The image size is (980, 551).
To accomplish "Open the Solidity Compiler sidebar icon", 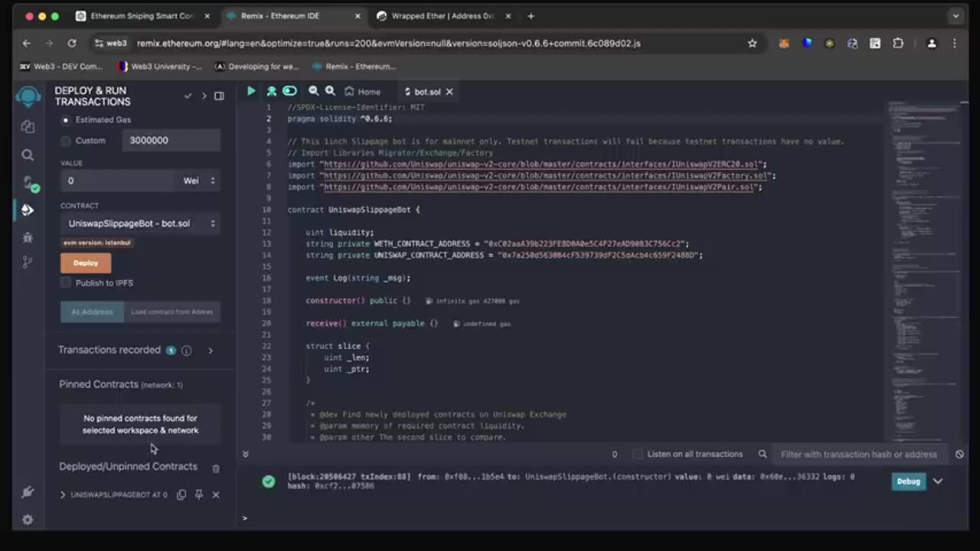I will click(x=28, y=183).
